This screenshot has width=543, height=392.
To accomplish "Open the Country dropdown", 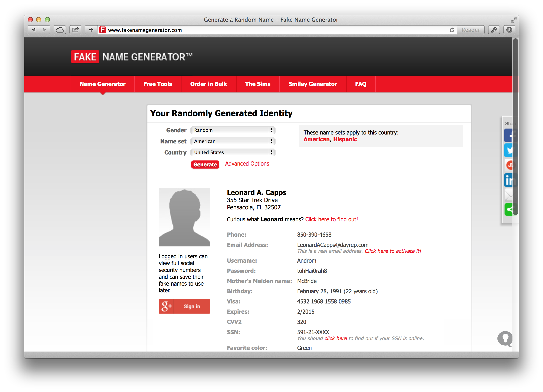I will click(x=233, y=152).
